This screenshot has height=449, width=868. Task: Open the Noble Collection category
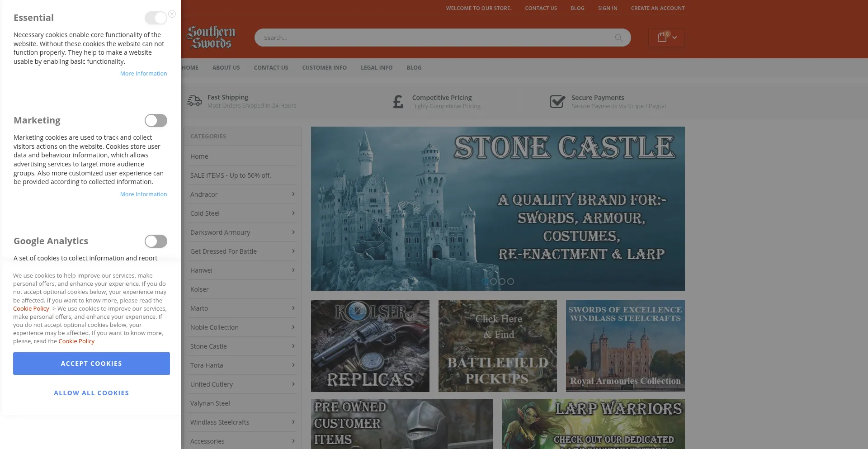214,327
